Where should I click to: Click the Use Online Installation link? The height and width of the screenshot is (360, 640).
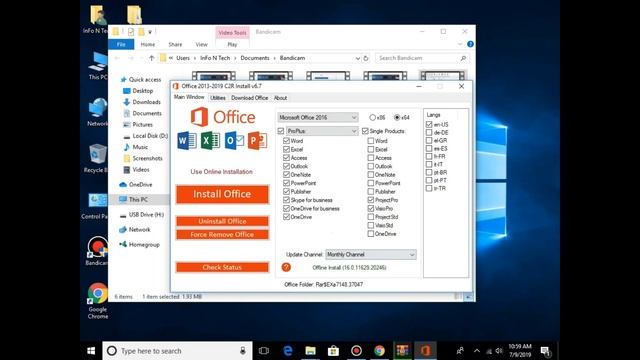coord(222,172)
